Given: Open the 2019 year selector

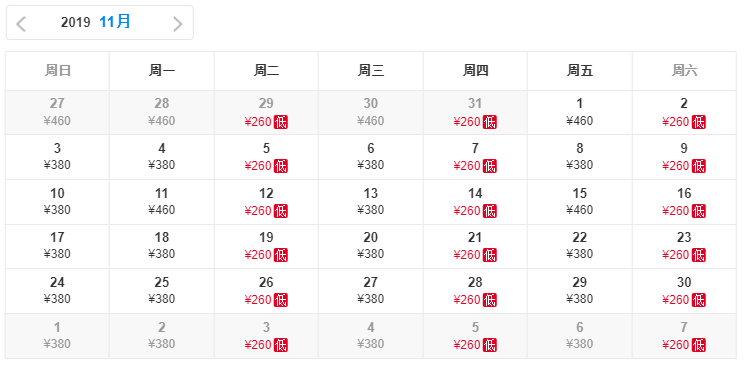Looking at the screenshot, I should 75,22.
